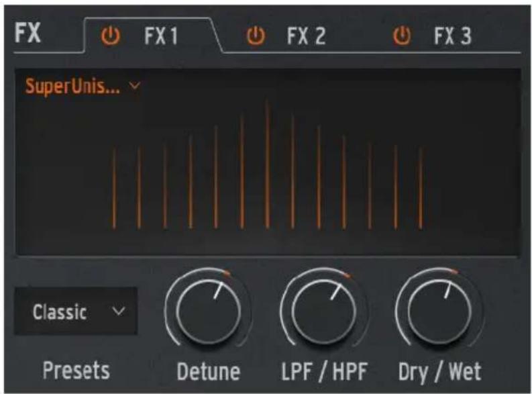
Task: Switch to the FX 3 tab
Action: point(453,36)
